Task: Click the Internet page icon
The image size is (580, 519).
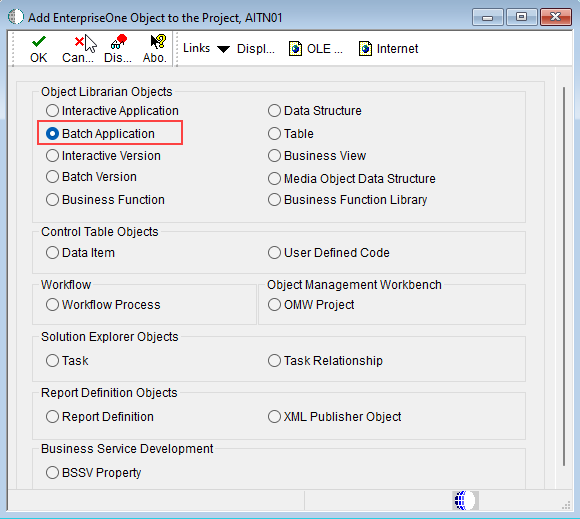Action: pos(365,48)
